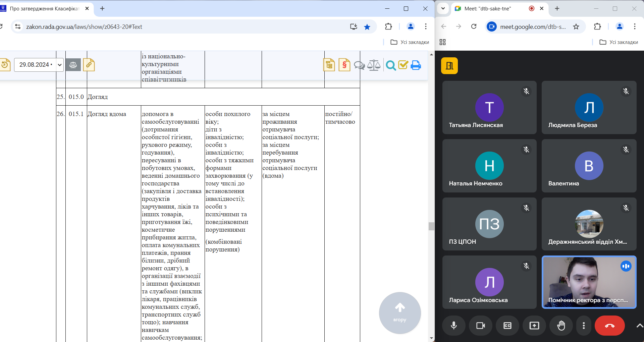The image size is (644, 342).
Task: Open tab search chevron in Meet window
Action: 443,9
